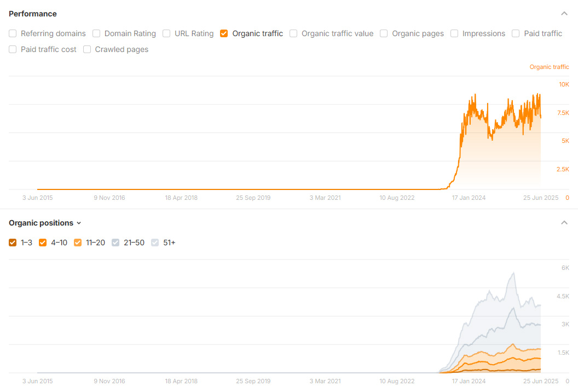
Task: Enable the Impressions checkbox
Action: [454, 33]
